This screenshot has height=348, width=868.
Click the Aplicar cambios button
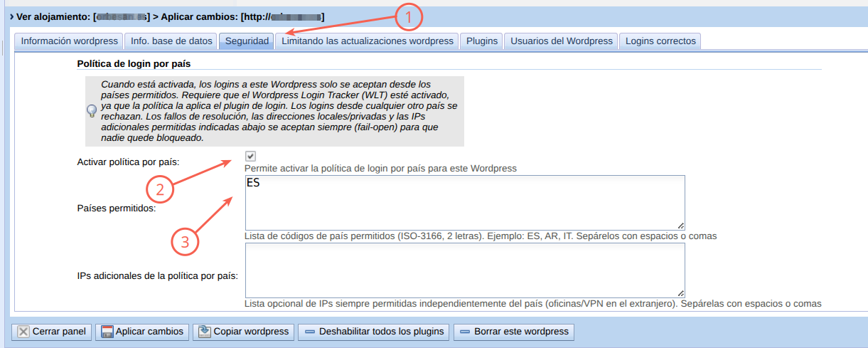pos(143,332)
